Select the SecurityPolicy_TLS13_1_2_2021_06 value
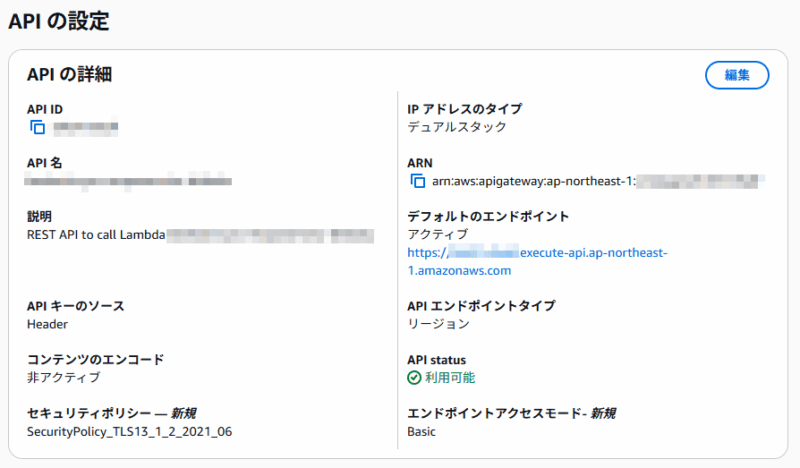Viewport: 800px width, 468px height. click(130, 432)
